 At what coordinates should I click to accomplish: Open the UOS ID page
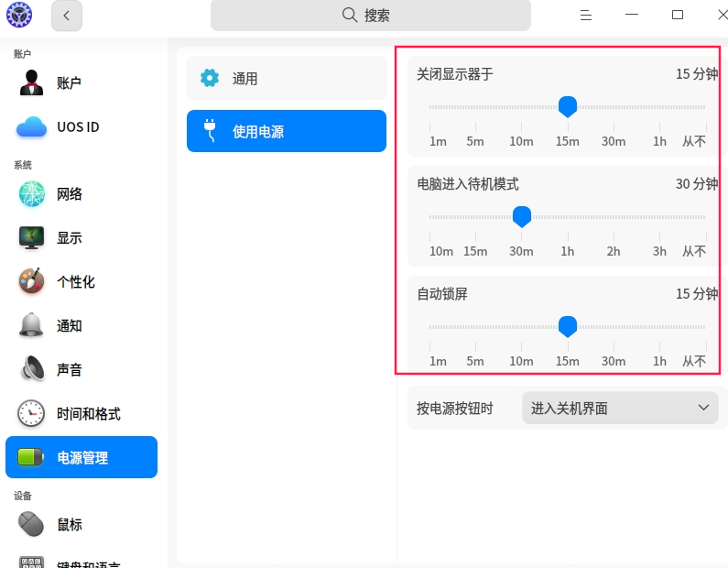click(81, 126)
